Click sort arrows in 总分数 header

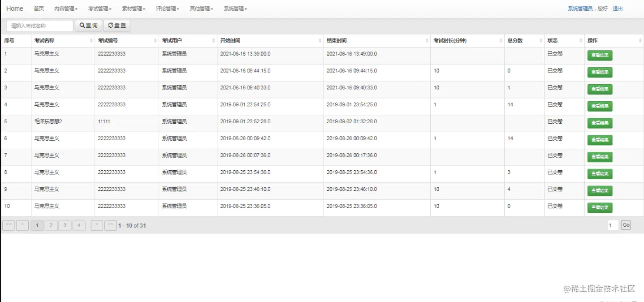540,41
